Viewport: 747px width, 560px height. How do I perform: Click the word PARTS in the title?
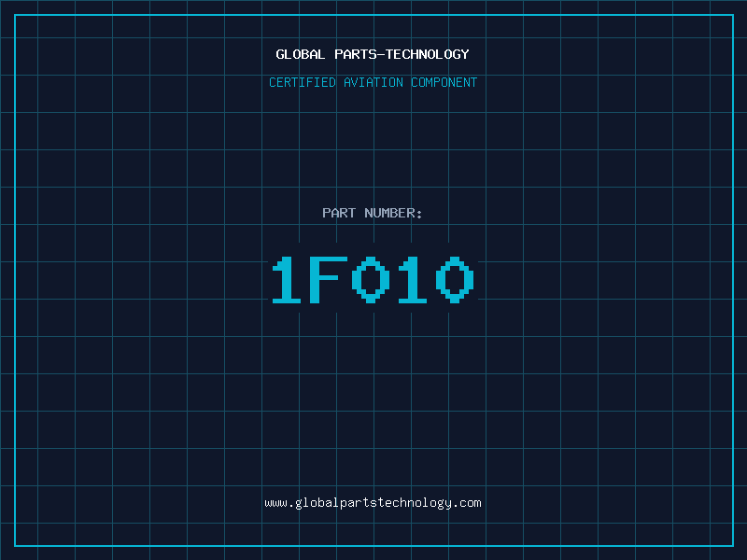coord(357,54)
